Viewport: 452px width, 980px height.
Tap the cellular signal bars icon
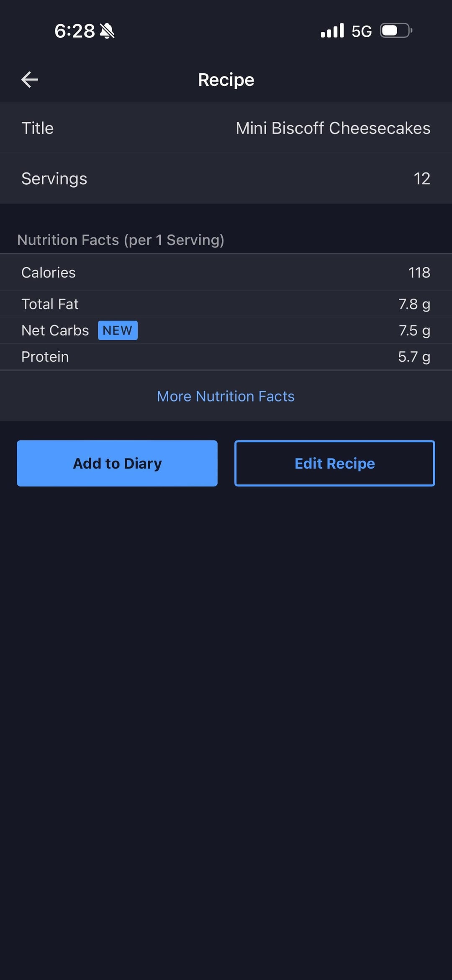click(332, 31)
